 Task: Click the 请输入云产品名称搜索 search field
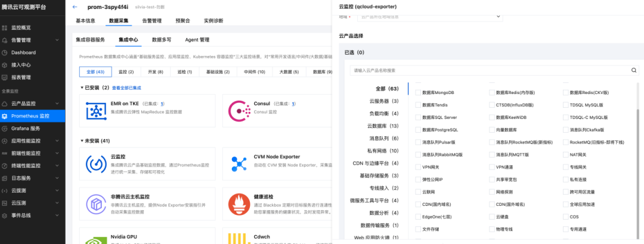491,70
